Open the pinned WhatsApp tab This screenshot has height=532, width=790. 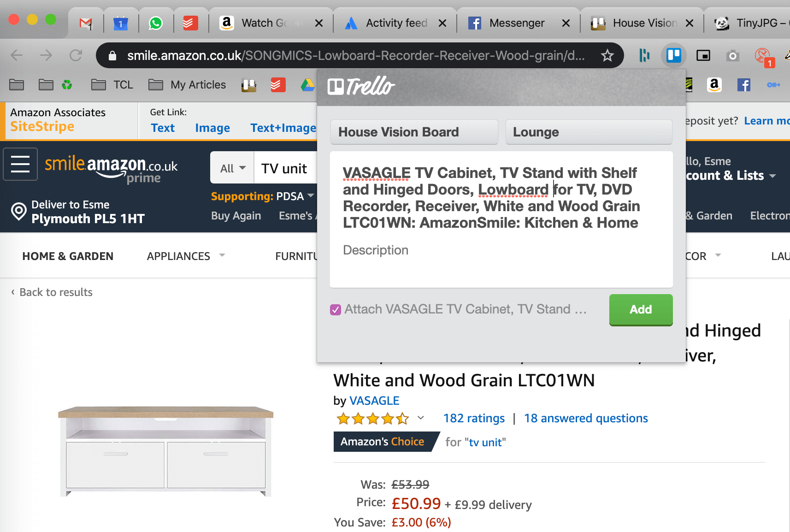coord(156,23)
